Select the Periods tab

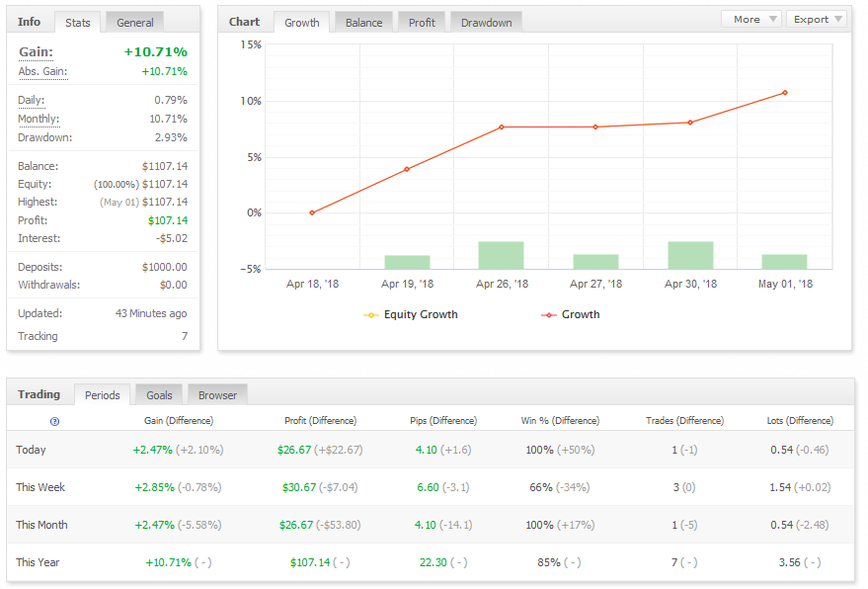[x=103, y=395]
